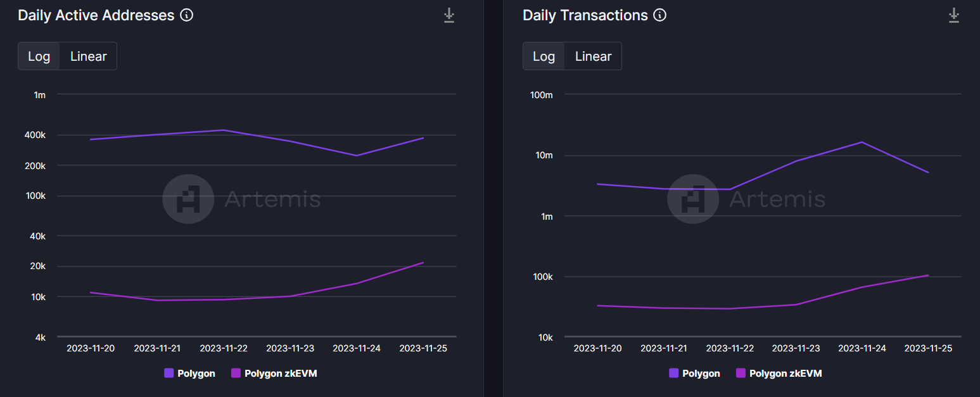Click the 4k y-axis label on Active Addresses chart

pos(41,337)
